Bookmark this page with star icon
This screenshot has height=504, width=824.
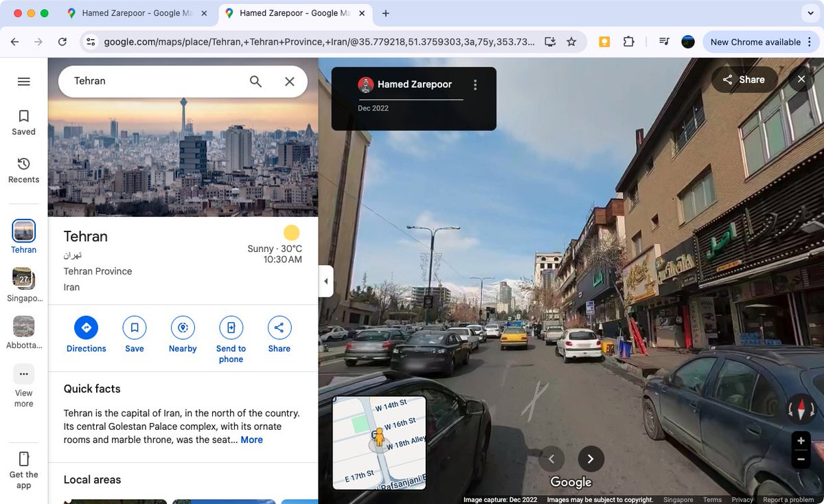(571, 42)
